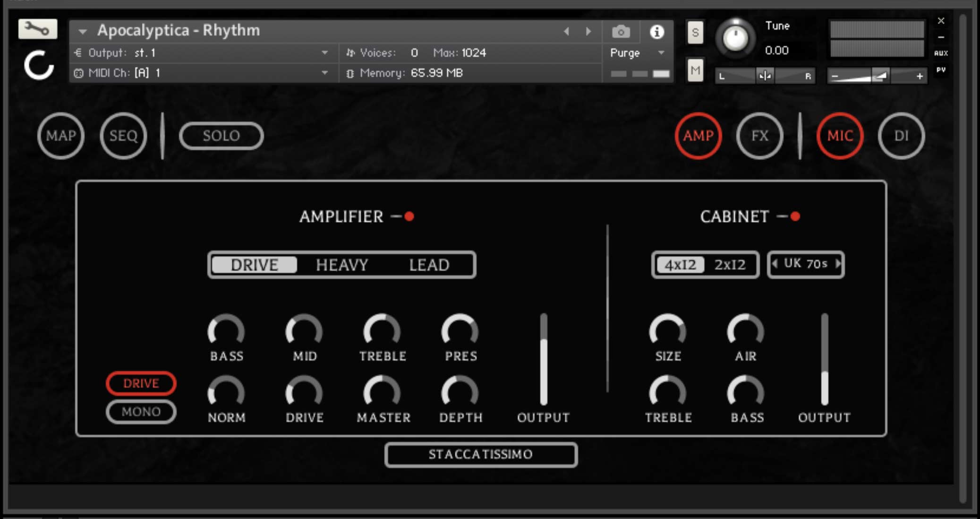The width and height of the screenshot is (980, 519).
Task: Select previous cabinet type left of UK 70s
Action: click(x=775, y=264)
